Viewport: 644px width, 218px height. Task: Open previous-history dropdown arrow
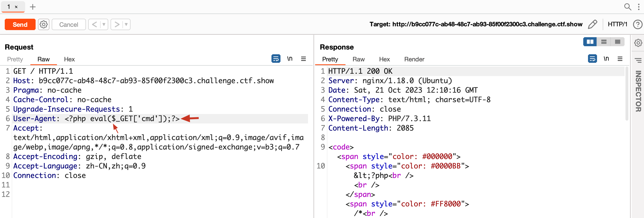(104, 24)
